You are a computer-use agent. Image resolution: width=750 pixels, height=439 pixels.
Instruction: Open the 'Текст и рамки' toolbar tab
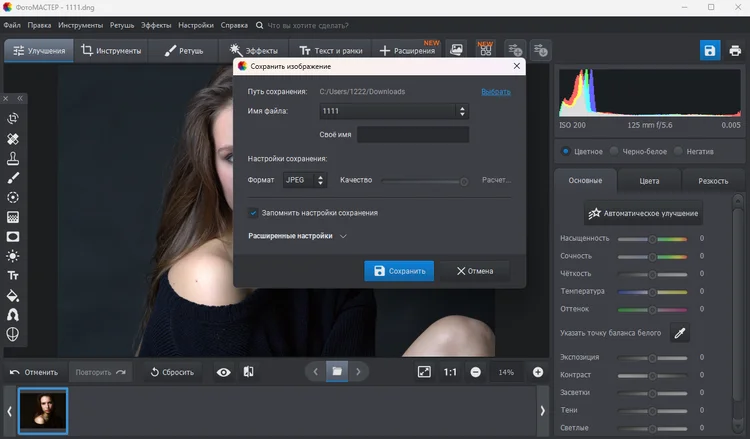(331, 51)
